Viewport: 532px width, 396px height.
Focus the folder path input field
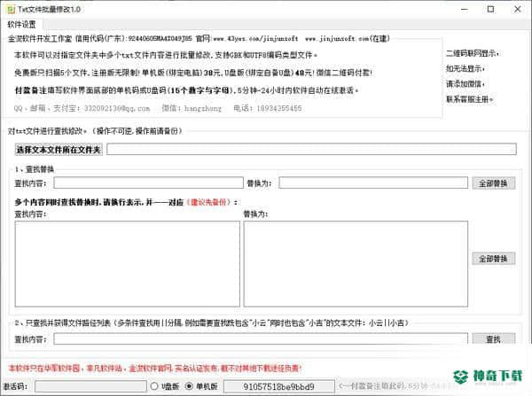pyautogui.click(x=311, y=149)
